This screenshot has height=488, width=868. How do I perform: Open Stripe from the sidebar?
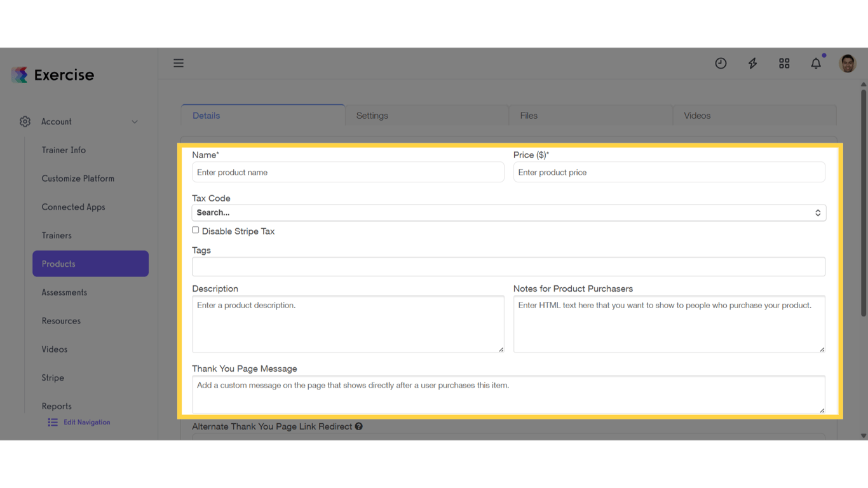[x=52, y=377]
